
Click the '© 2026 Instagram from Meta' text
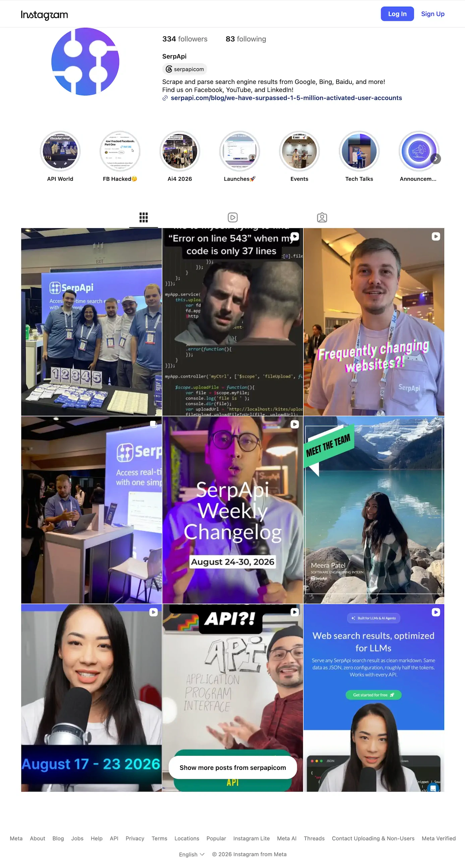pyautogui.click(x=249, y=854)
